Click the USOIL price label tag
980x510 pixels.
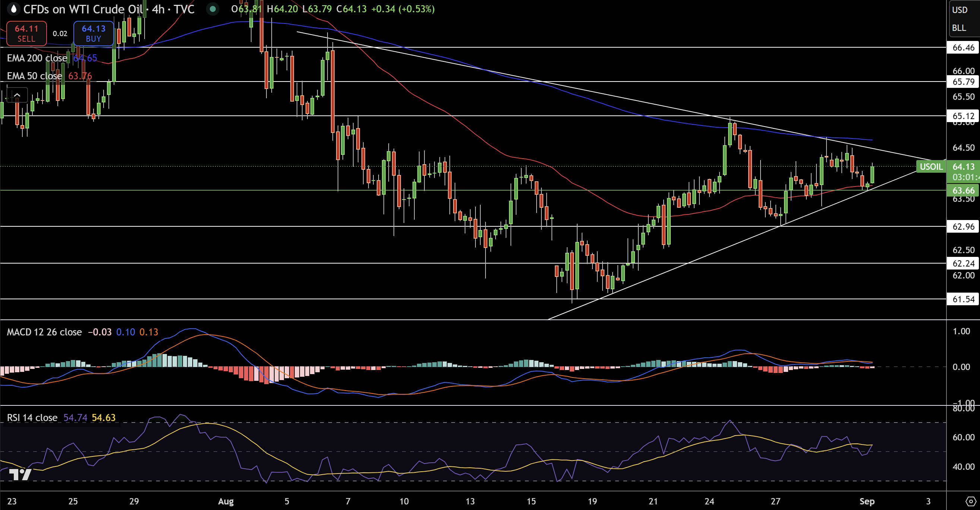(931, 166)
